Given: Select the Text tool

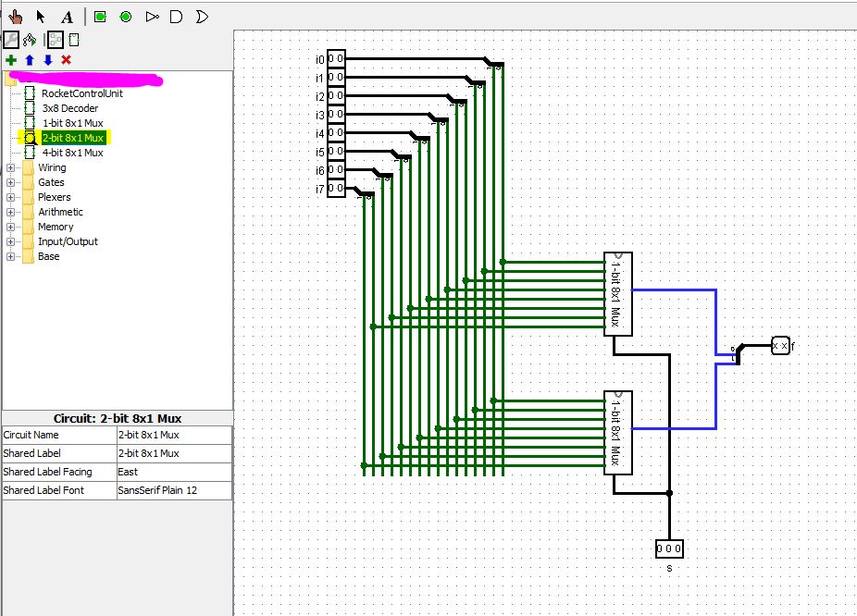Looking at the screenshot, I should pyautogui.click(x=68, y=17).
